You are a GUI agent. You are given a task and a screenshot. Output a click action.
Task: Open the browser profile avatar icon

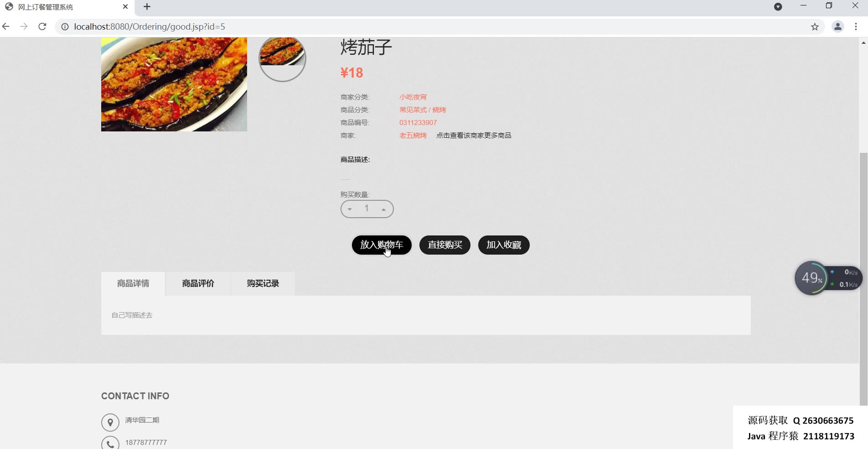(837, 26)
